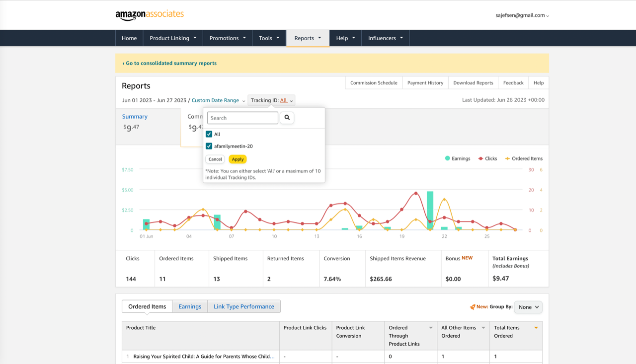This screenshot has width=636, height=364.
Task: Click the Clicks count value 144
Action: click(131, 279)
